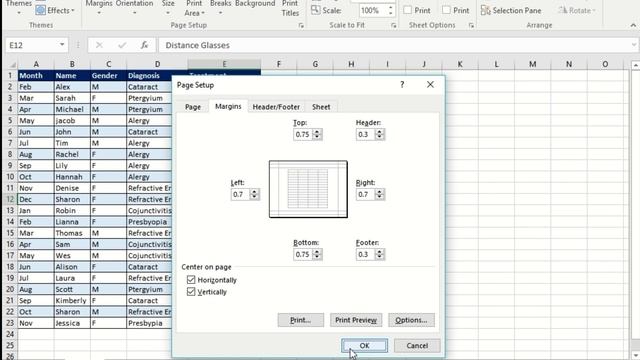
Task: Click the Insert Function fx icon
Action: click(144, 45)
